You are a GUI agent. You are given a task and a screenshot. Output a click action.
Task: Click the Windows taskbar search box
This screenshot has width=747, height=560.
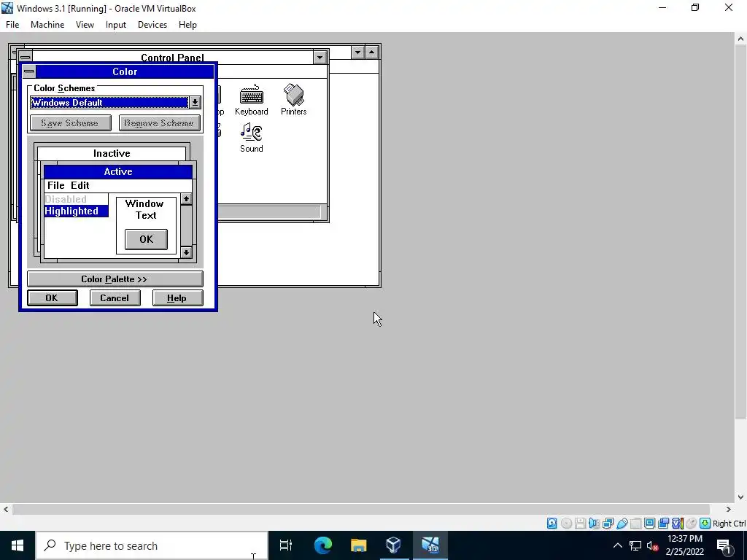[152, 545]
